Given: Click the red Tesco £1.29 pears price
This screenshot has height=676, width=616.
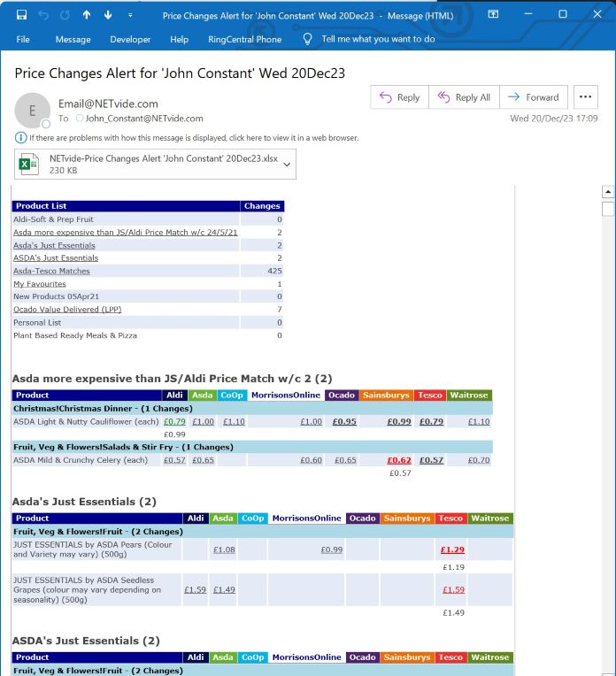Looking at the screenshot, I should click(452, 549).
